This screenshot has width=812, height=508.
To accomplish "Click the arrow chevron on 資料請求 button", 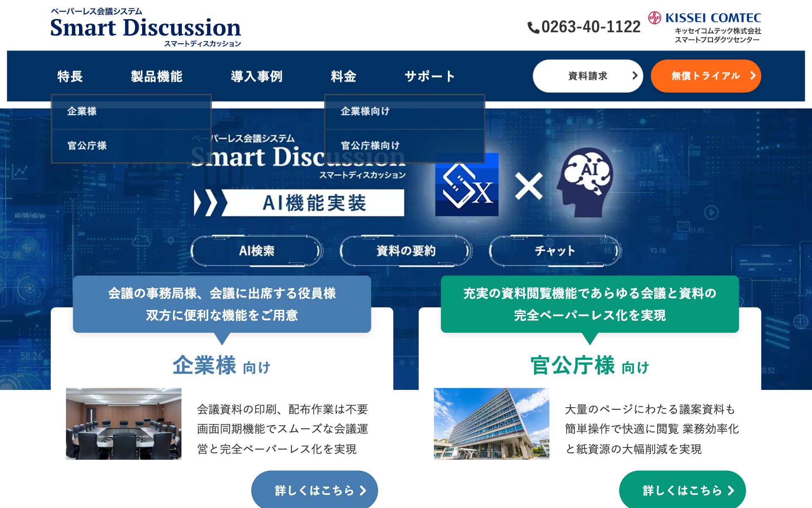I will (x=634, y=76).
